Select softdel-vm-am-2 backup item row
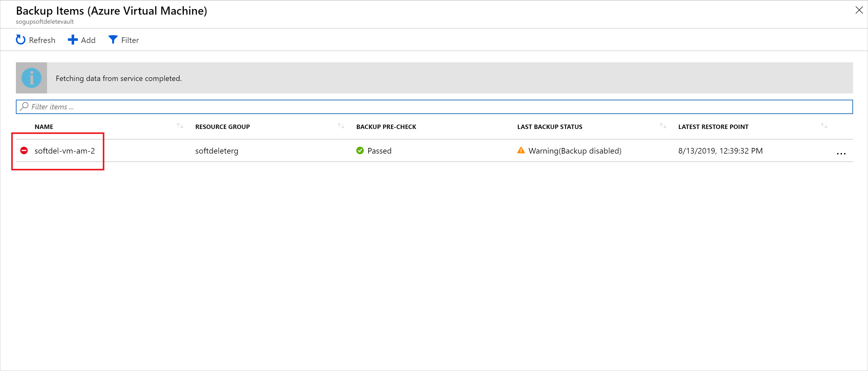This screenshot has width=868, height=371. tap(64, 150)
